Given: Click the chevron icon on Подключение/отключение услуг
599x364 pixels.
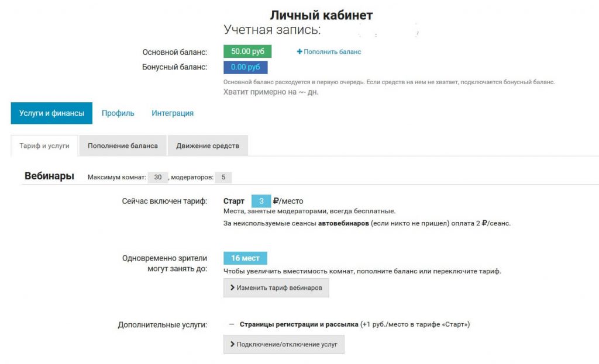Looking at the screenshot, I should click(x=232, y=345).
